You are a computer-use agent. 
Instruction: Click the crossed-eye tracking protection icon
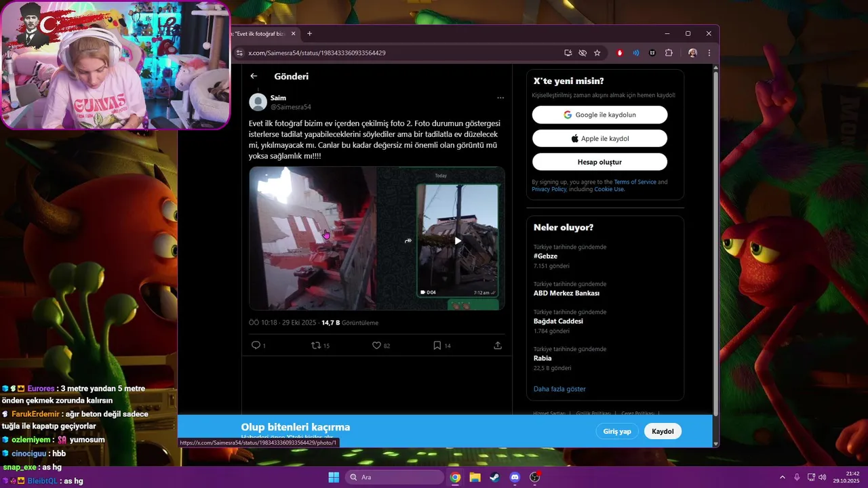coord(583,53)
